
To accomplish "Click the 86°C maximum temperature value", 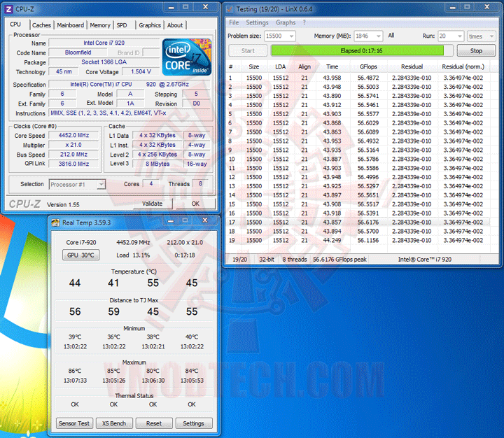I will coord(75,371).
